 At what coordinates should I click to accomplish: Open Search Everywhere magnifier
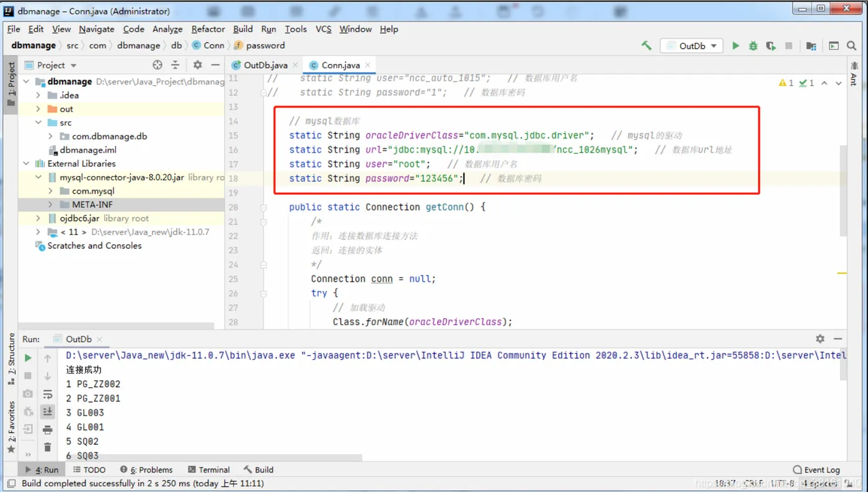852,46
